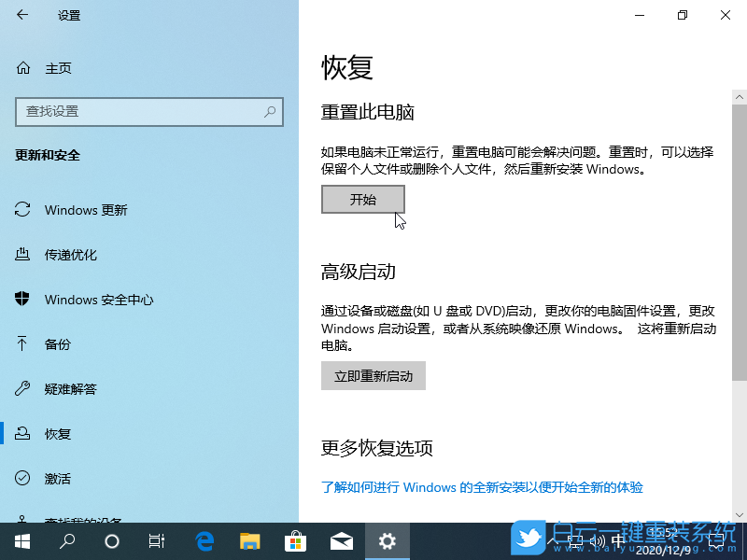Click 开始 under 重置此电脑
This screenshot has width=747, height=560.
[x=362, y=199]
